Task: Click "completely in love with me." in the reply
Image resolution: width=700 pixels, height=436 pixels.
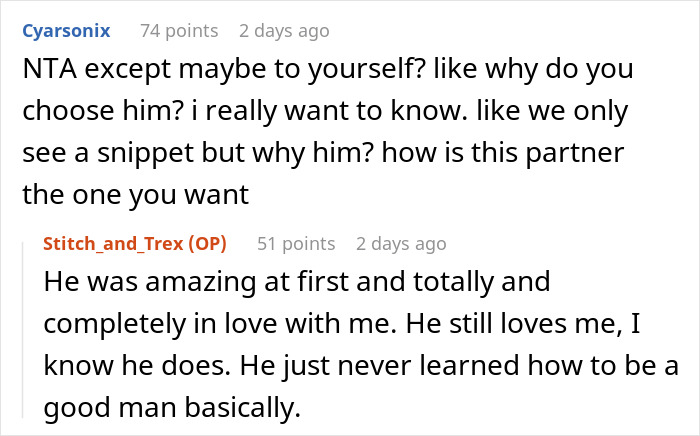Action: click(220, 324)
